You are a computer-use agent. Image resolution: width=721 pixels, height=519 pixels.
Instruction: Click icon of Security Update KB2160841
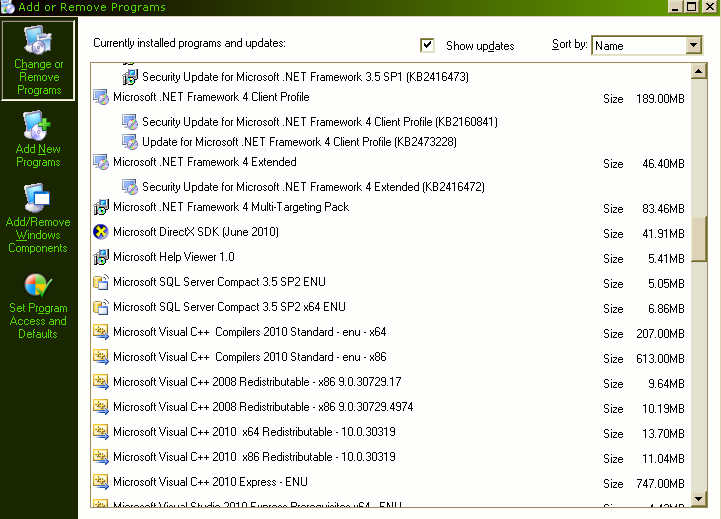tap(130, 122)
